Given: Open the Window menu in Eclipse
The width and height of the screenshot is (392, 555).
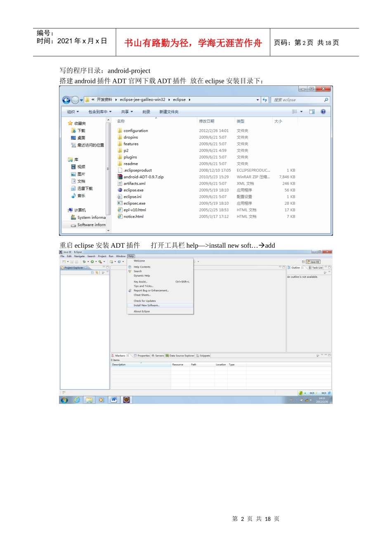Looking at the screenshot, I should click(x=120, y=256).
